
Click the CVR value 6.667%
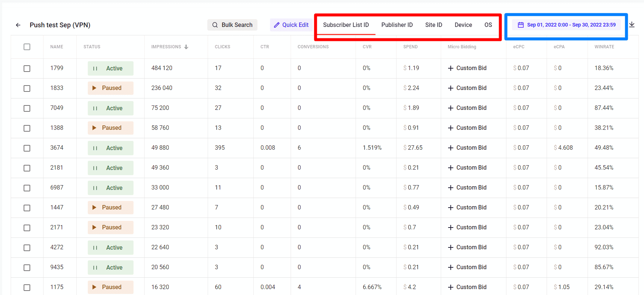pos(372,287)
